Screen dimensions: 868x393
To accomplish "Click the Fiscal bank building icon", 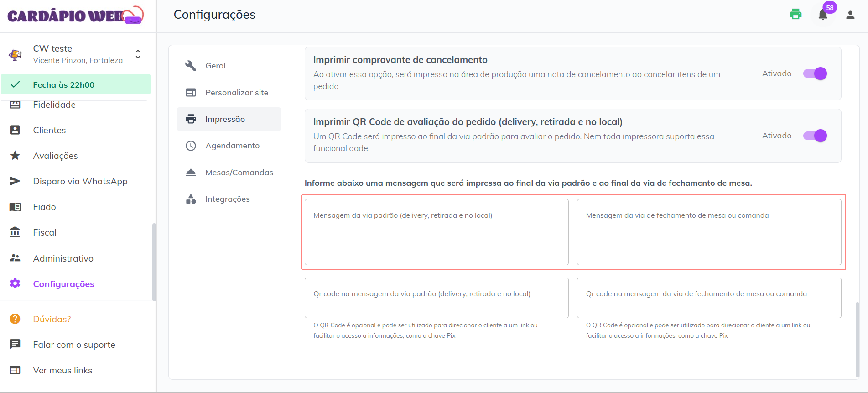I will [x=15, y=232].
